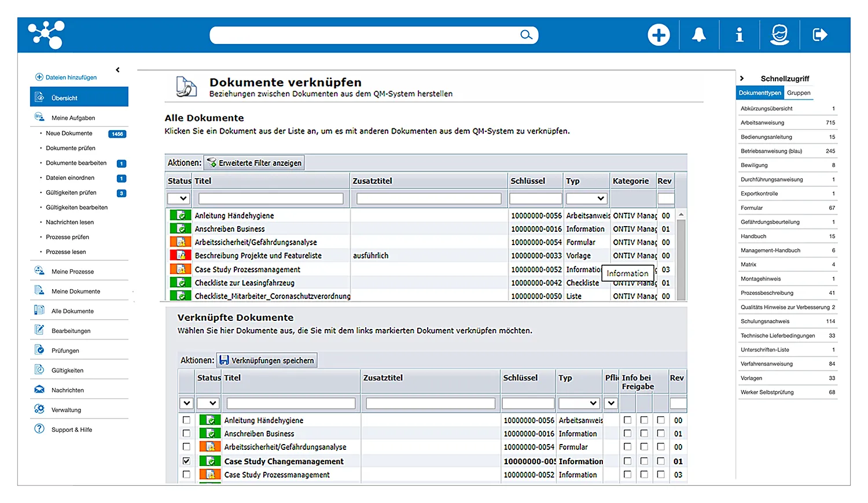Tick the Anschreiben Business row checkbox
868x503 pixels.
186,434
